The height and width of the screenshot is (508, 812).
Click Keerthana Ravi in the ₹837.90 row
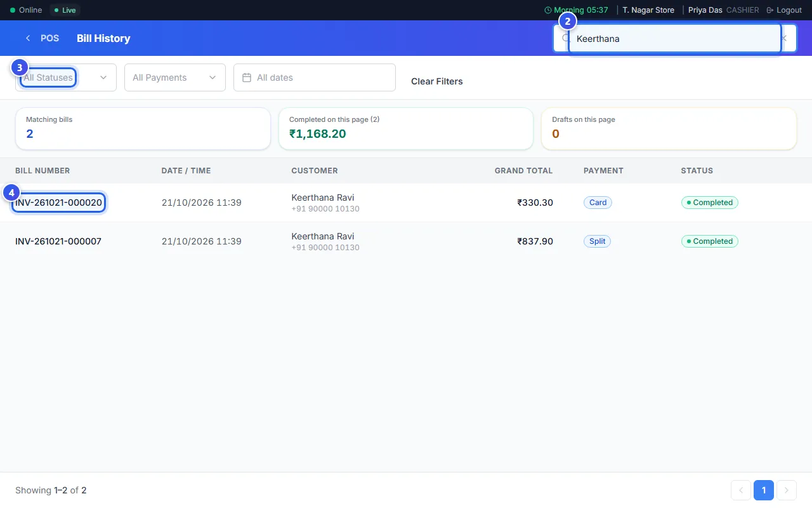(323, 236)
